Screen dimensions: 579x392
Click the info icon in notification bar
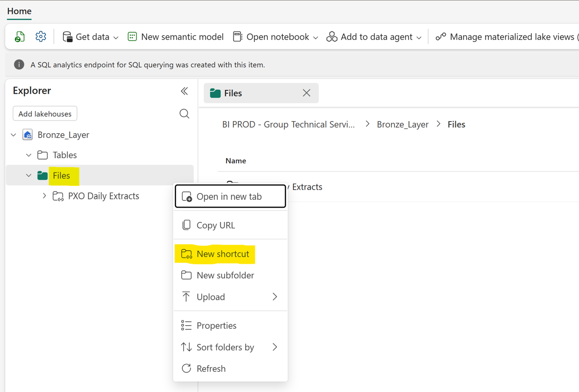[19, 64]
